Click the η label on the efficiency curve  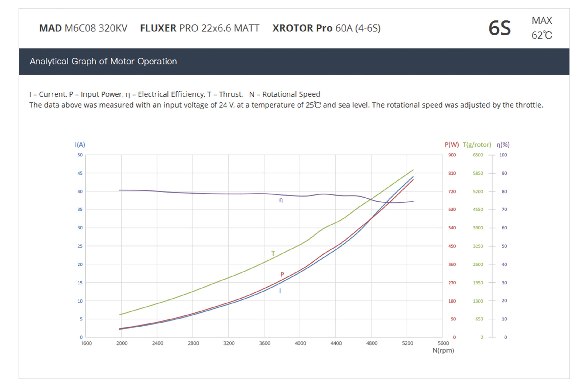pos(281,200)
